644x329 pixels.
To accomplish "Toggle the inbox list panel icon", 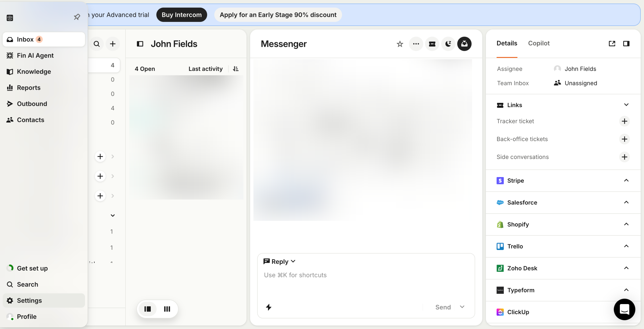I will [140, 44].
